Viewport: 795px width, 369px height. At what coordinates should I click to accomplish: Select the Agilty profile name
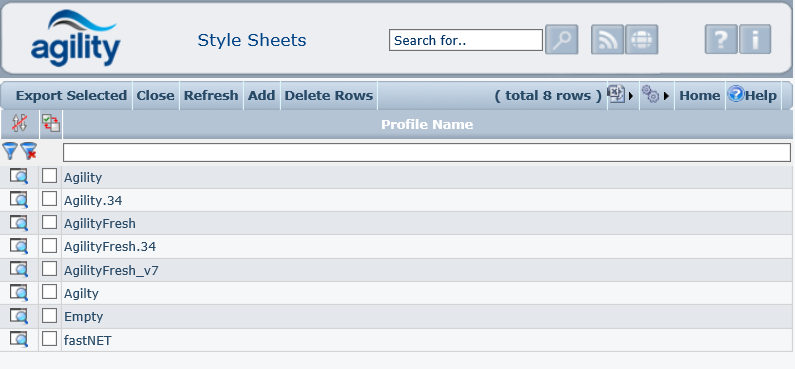(x=81, y=294)
